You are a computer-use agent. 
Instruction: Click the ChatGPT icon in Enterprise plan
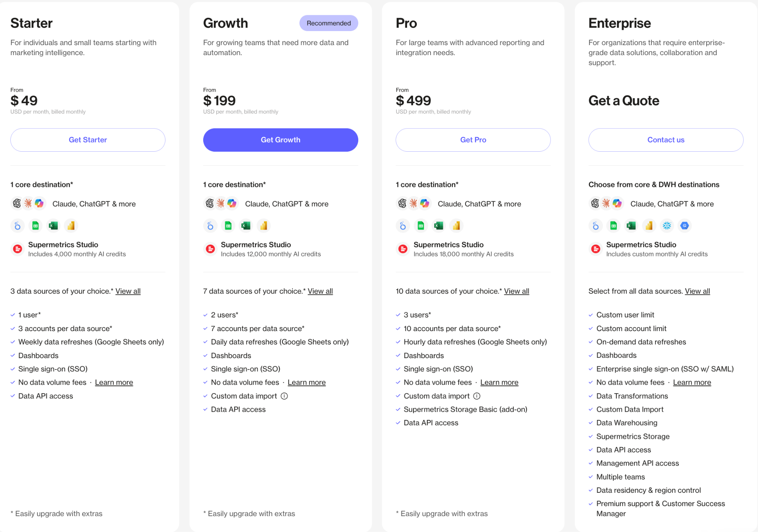[x=595, y=203]
